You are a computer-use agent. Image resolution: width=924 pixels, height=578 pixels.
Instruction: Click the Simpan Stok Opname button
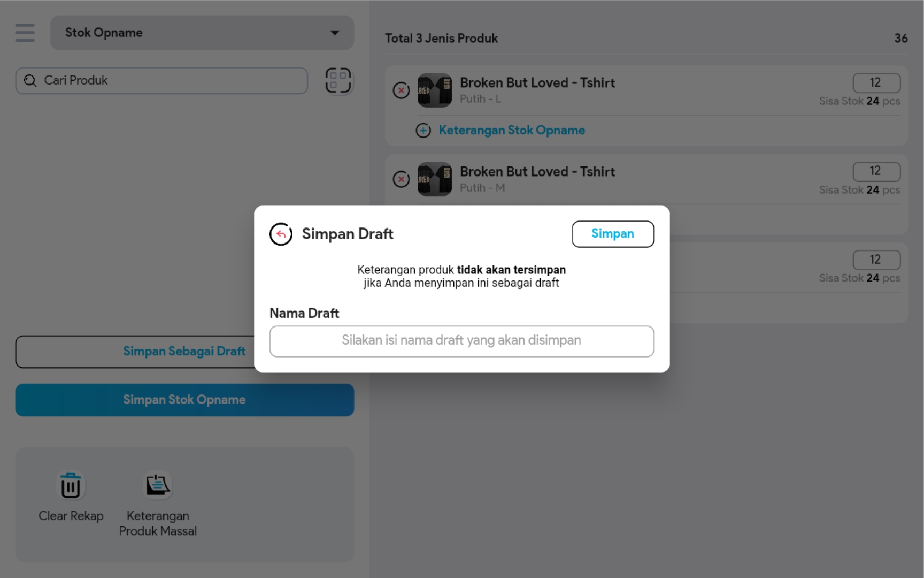(x=184, y=400)
